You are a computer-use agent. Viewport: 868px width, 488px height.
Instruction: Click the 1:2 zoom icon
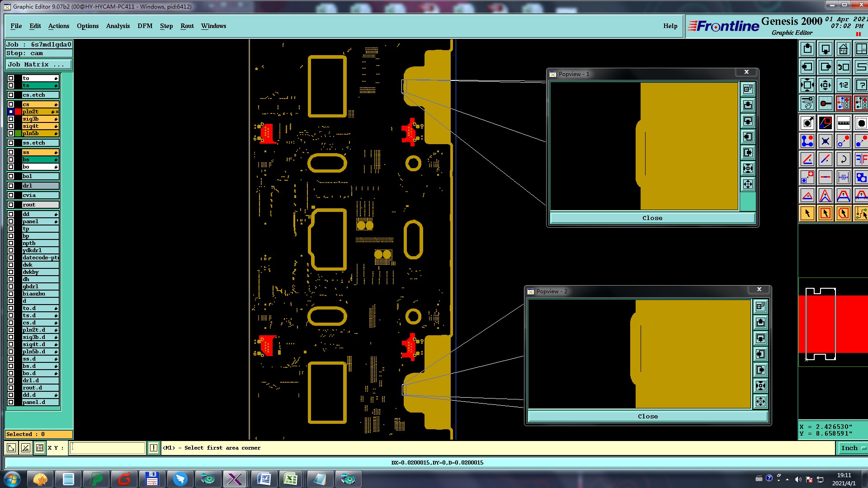843,85
